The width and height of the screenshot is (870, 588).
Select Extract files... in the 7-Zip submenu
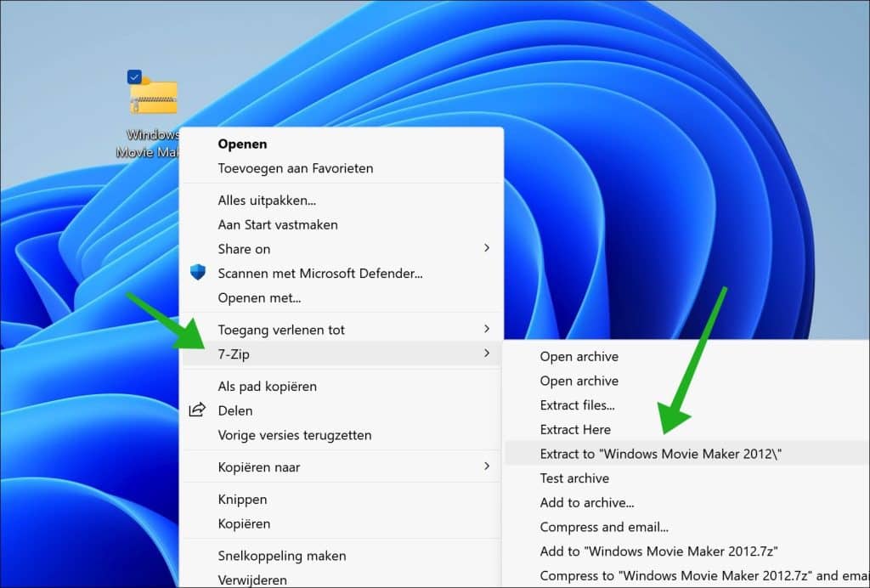coord(686,405)
